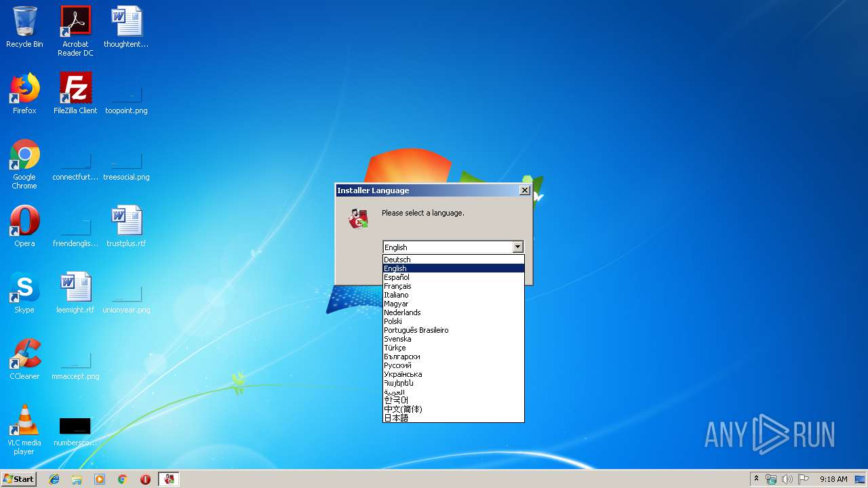The image size is (868, 488).
Task: Open volume speaker tray icon
Action: 787,479
